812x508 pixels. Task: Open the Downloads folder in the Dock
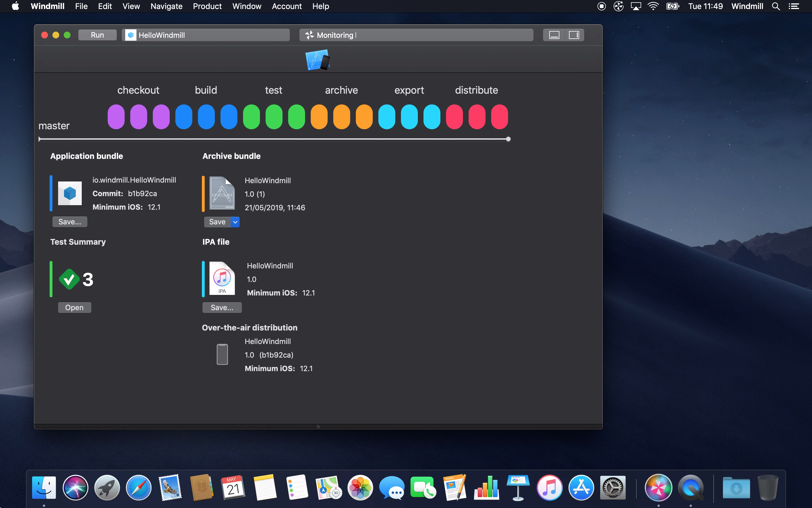pyautogui.click(x=736, y=487)
